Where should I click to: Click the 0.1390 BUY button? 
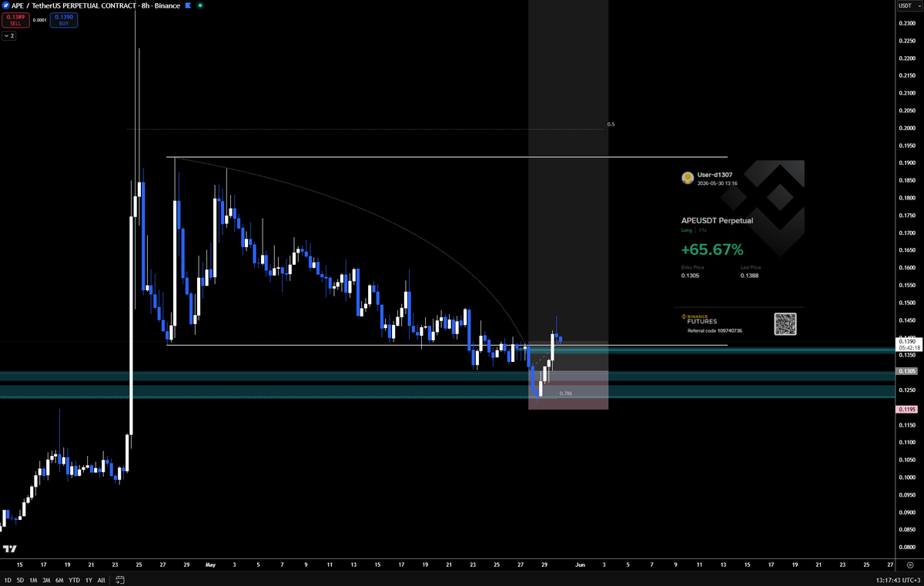click(x=64, y=19)
